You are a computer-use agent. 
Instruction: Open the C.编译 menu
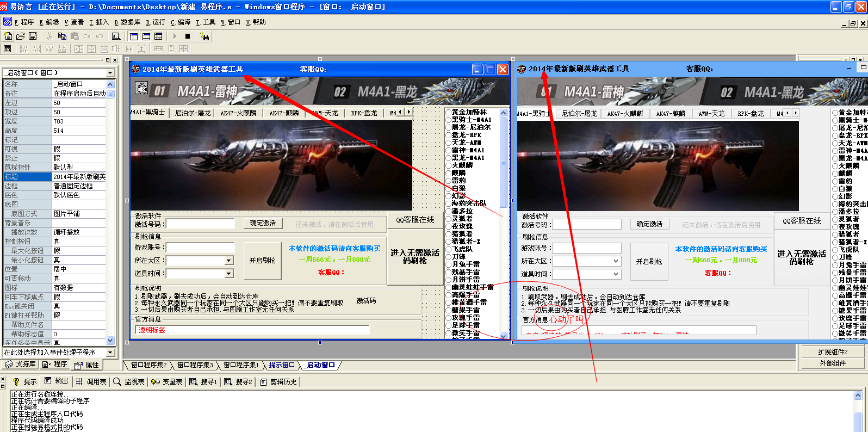click(x=181, y=22)
